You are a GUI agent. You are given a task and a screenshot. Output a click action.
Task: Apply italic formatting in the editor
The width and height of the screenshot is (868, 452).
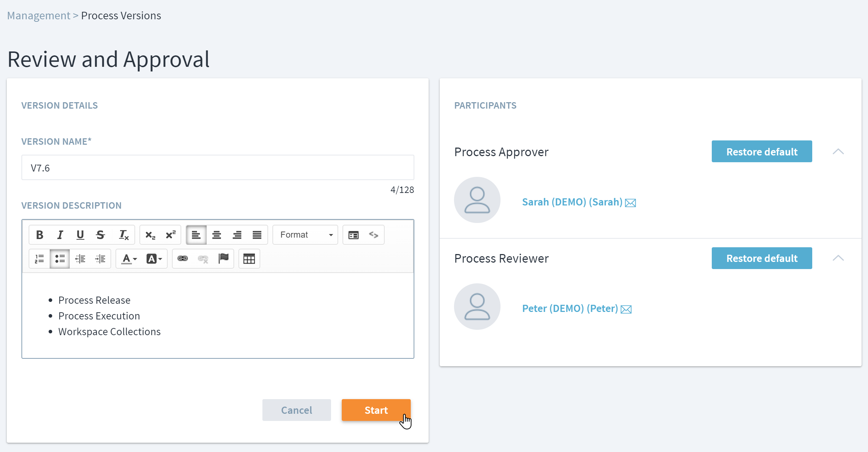[60, 235]
